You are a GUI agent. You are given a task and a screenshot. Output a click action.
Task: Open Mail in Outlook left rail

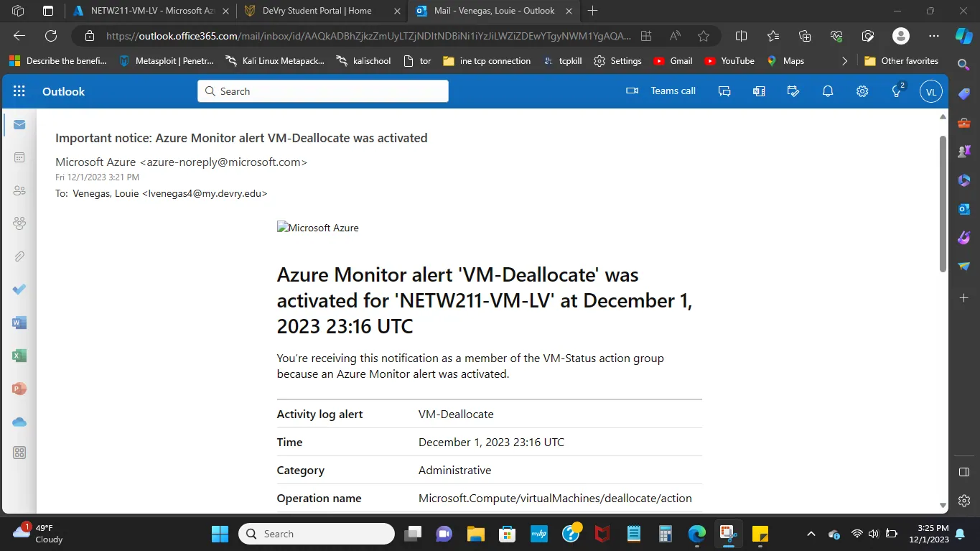(x=19, y=125)
